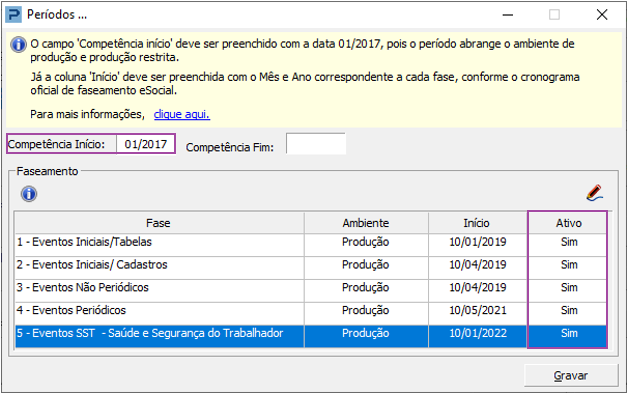Click Ativo 'Sim' for Eventos Não Periódicos
The width and height of the screenshot is (629, 396).
569,288
